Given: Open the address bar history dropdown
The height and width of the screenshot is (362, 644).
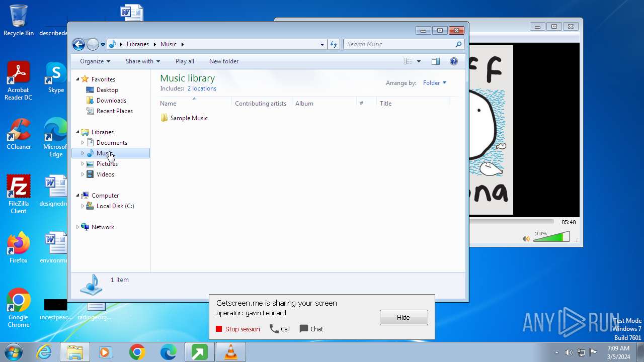Looking at the screenshot, I should tap(322, 44).
